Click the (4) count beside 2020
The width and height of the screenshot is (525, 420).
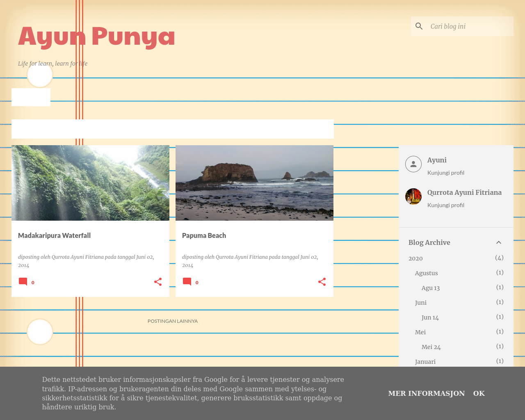499,258
